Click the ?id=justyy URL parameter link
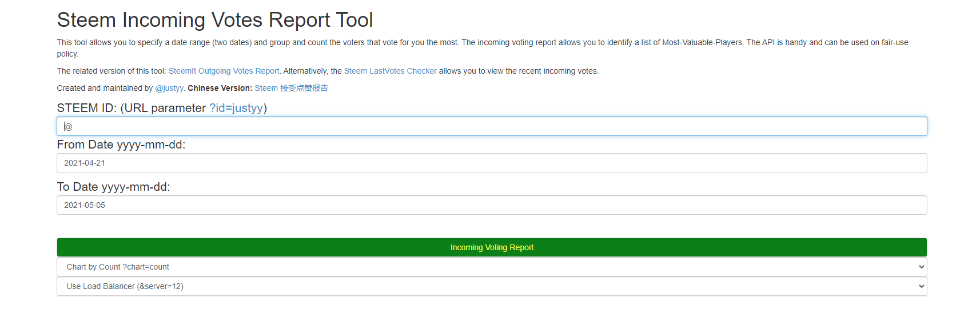The width and height of the screenshot is (980, 309). tap(236, 108)
